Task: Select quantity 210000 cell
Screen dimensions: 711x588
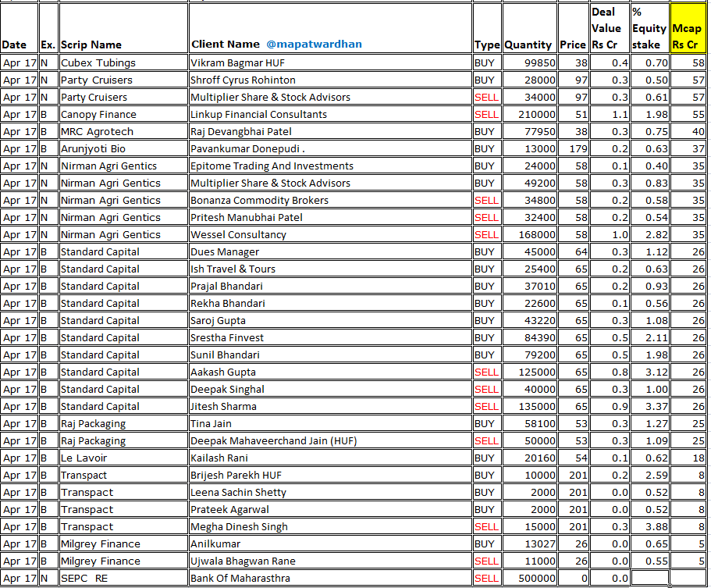Action: pos(529,114)
